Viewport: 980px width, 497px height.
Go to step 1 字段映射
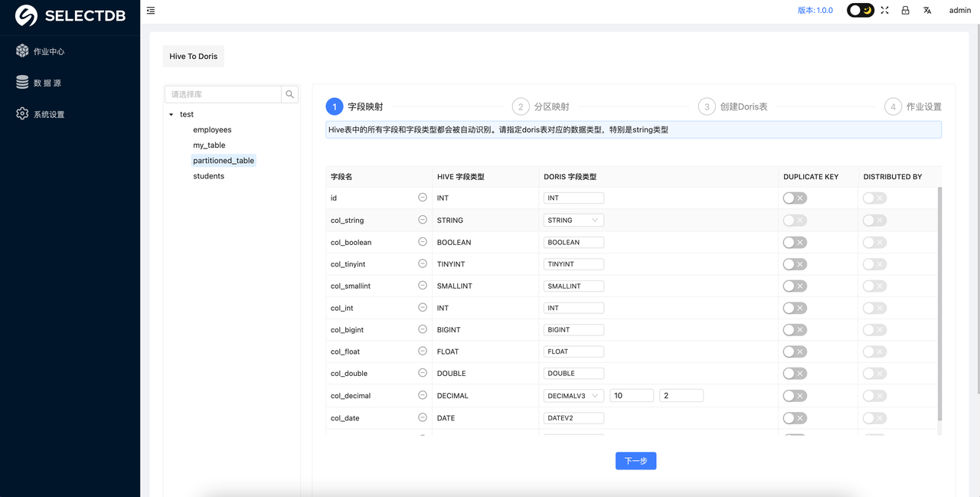pyautogui.click(x=354, y=106)
